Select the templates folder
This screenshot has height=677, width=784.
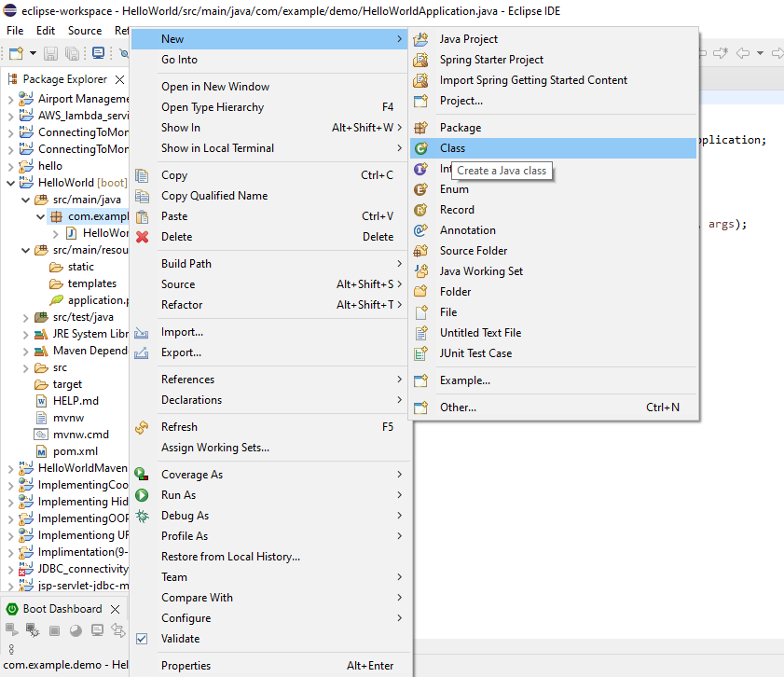[x=92, y=283]
